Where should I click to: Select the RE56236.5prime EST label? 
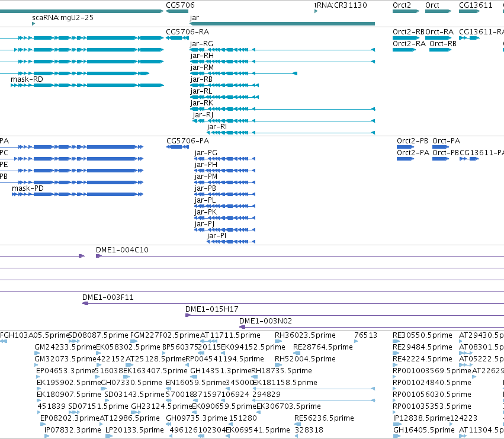[324, 418]
